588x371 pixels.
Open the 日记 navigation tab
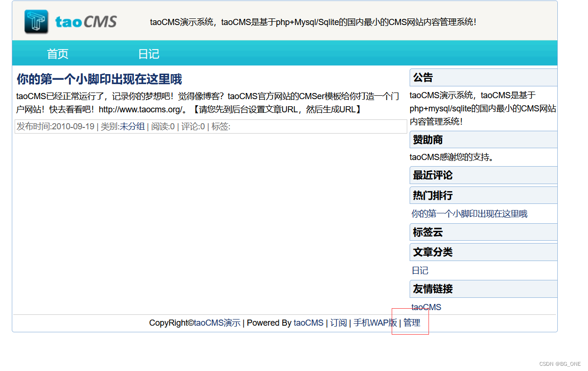point(149,54)
